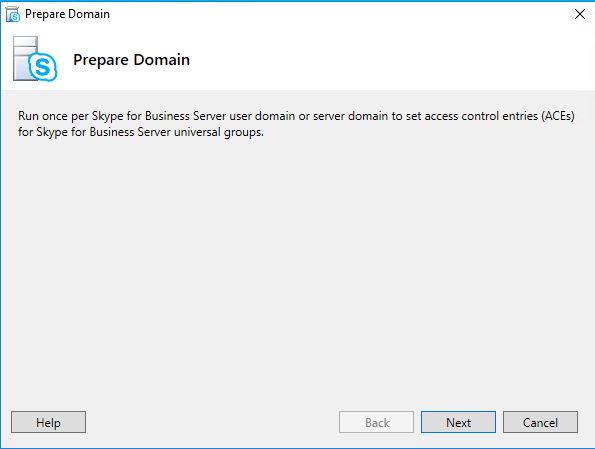This screenshot has width=595, height=449.
Task: Click the disabled Back button
Action: [376, 422]
